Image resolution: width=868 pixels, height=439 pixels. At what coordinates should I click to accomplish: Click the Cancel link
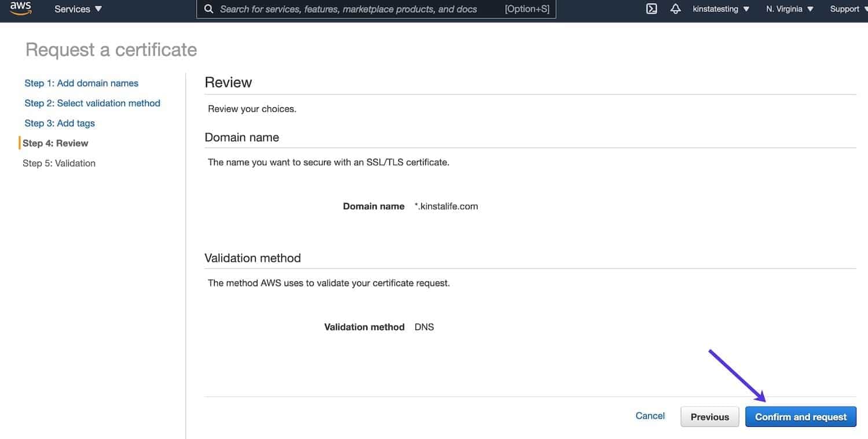[x=650, y=415]
